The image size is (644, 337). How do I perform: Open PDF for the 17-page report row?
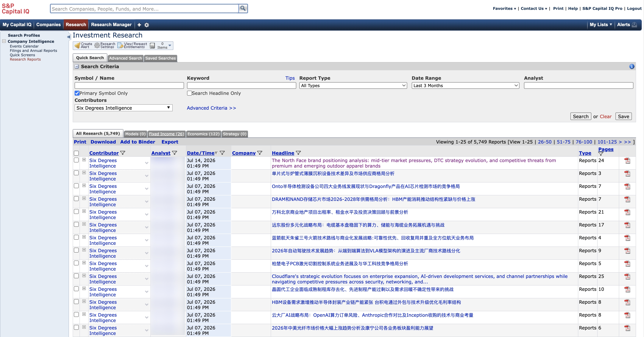click(x=627, y=225)
